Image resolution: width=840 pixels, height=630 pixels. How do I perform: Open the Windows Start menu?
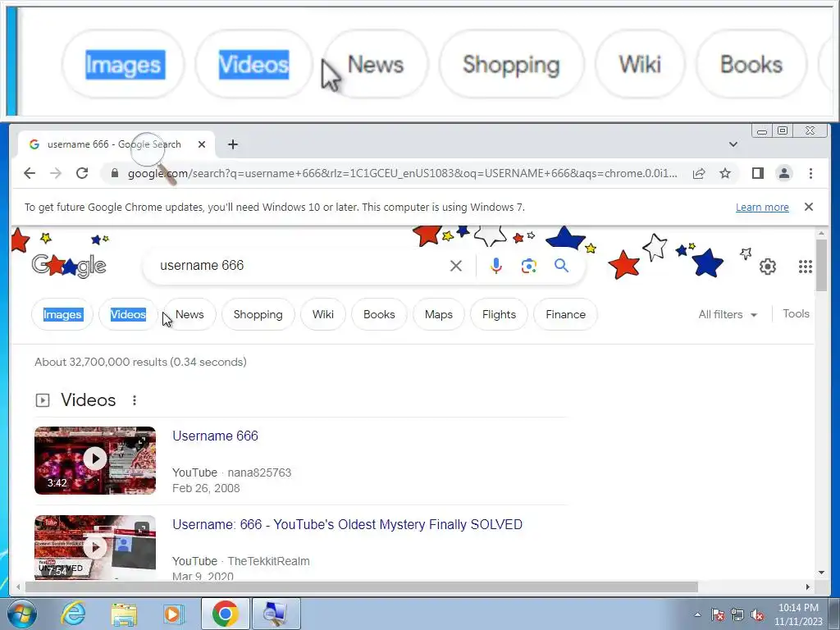pyautogui.click(x=22, y=614)
